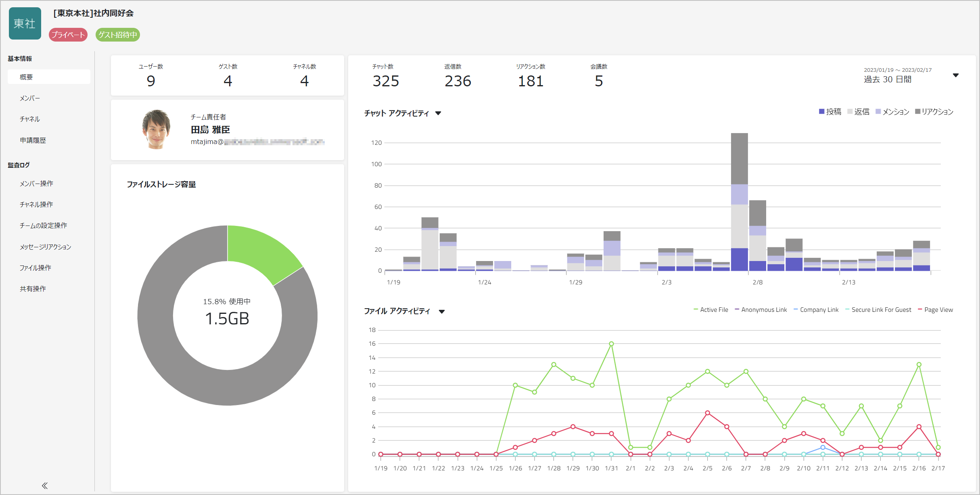Click the プライベート badge

point(68,35)
